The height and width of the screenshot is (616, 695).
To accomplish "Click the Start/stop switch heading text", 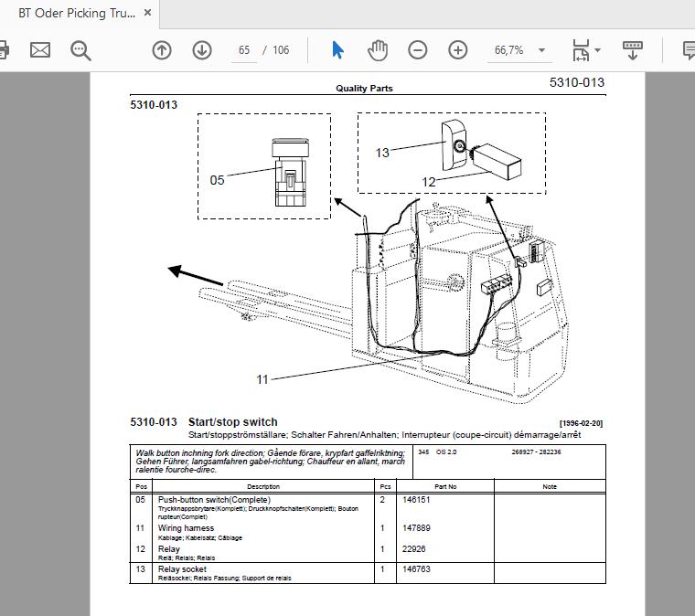I will 232,422.
